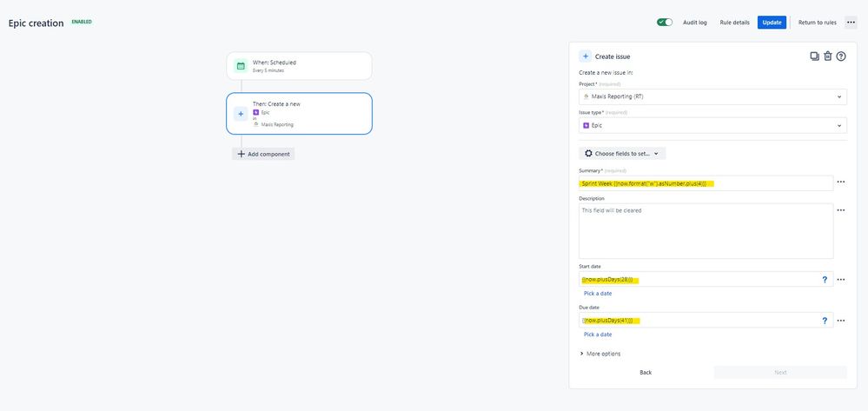This screenshot has width=868, height=411.
Task: Click the plus icon on Create action card
Action: pos(241,114)
